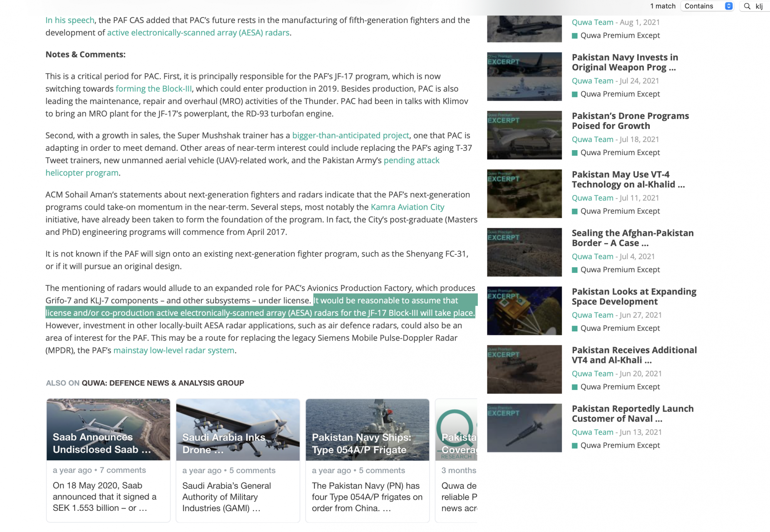
Task: Follow the 'forming the Block-III' link
Action: click(x=154, y=89)
